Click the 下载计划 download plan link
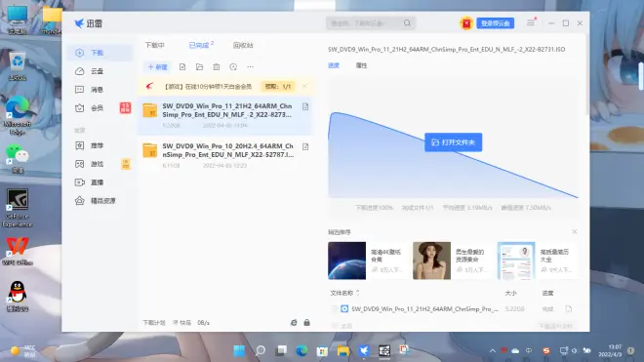Viewport: 644px width, 362px height. [153, 323]
